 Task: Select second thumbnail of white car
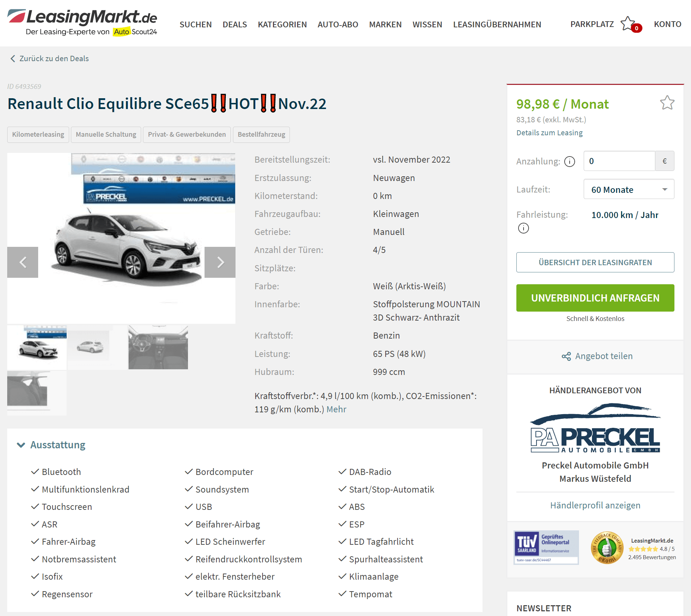(98, 347)
